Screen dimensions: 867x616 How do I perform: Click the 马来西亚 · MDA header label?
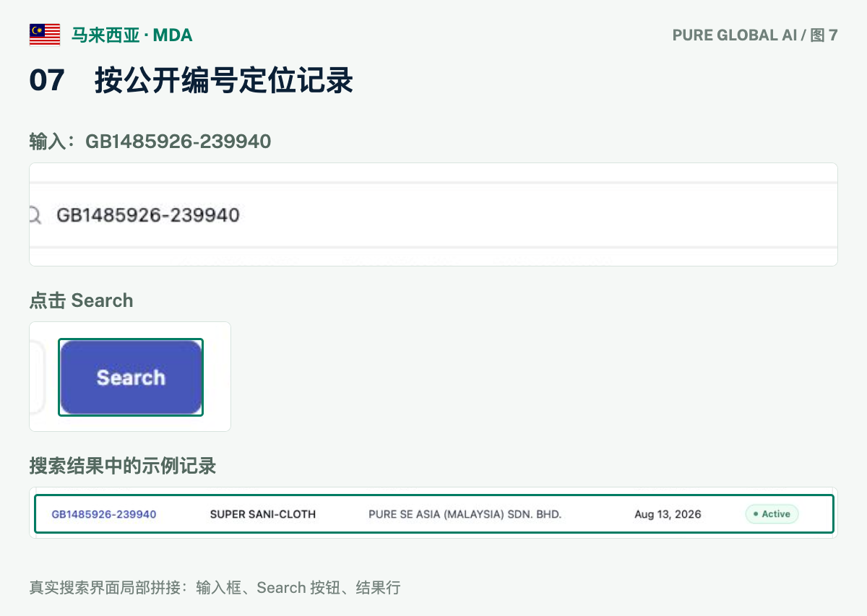point(131,35)
